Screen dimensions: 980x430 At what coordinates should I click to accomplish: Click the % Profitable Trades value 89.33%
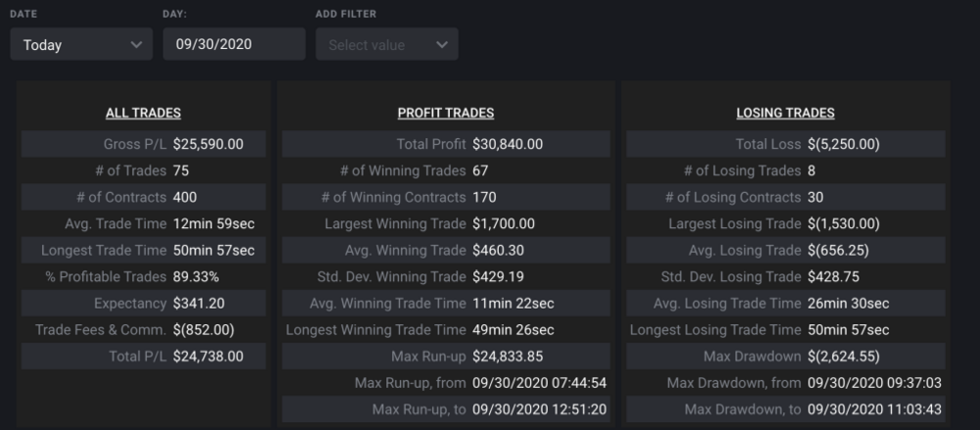pos(195,276)
